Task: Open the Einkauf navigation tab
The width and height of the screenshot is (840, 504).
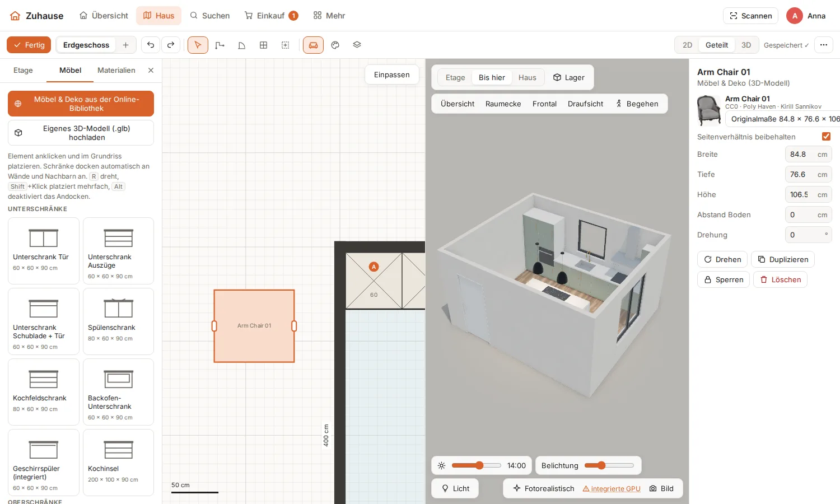Action: point(272,16)
